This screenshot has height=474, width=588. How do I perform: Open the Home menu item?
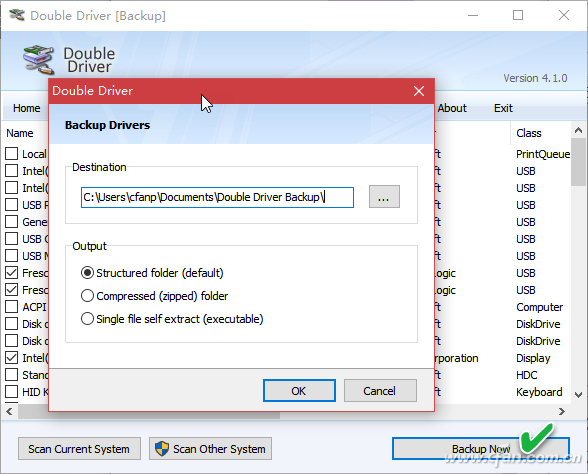[27, 108]
